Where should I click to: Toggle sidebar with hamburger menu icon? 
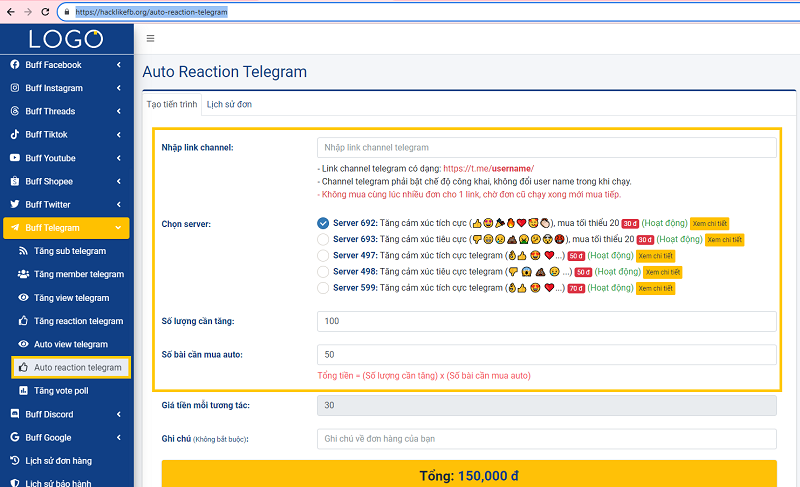point(150,38)
